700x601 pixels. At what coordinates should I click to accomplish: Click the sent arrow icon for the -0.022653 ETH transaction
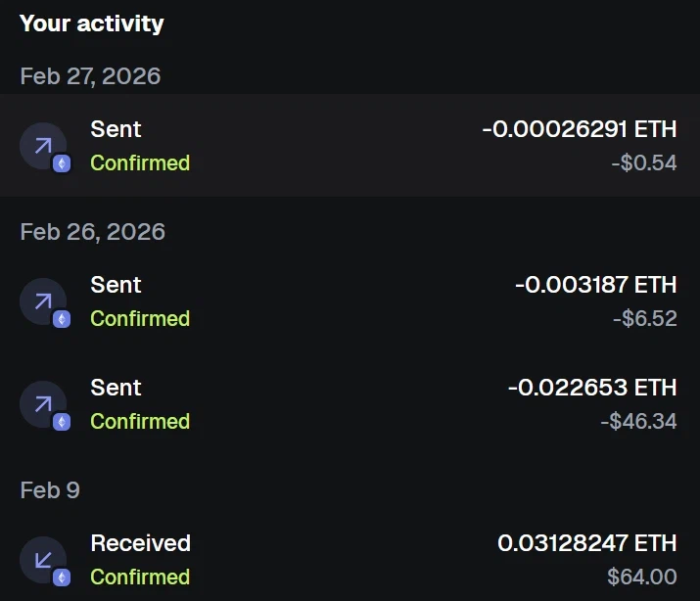pos(42,404)
